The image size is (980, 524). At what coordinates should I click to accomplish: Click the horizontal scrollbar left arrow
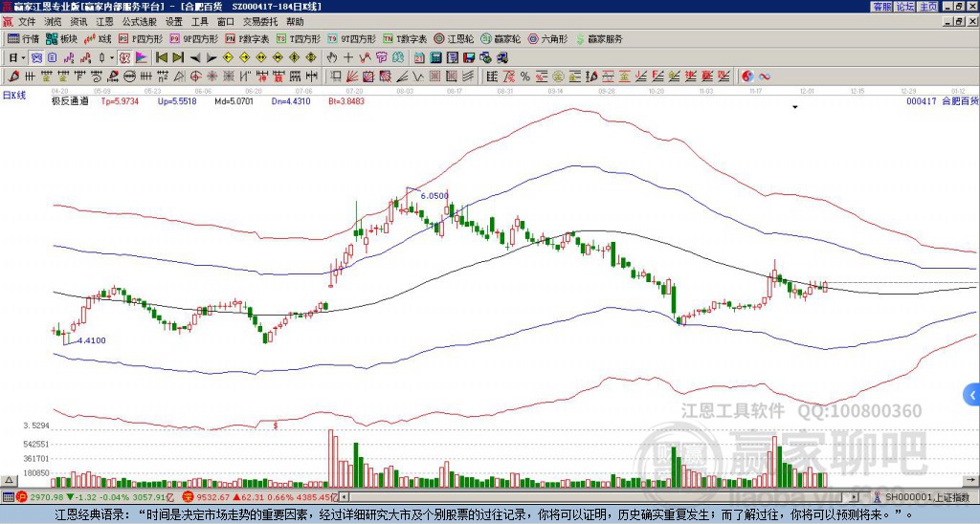tap(345, 497)
